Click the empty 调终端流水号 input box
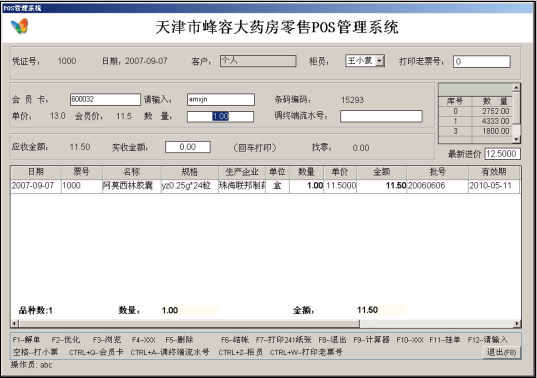The width and height of the screenshot is (537, 378). click(x=381, y=116)
